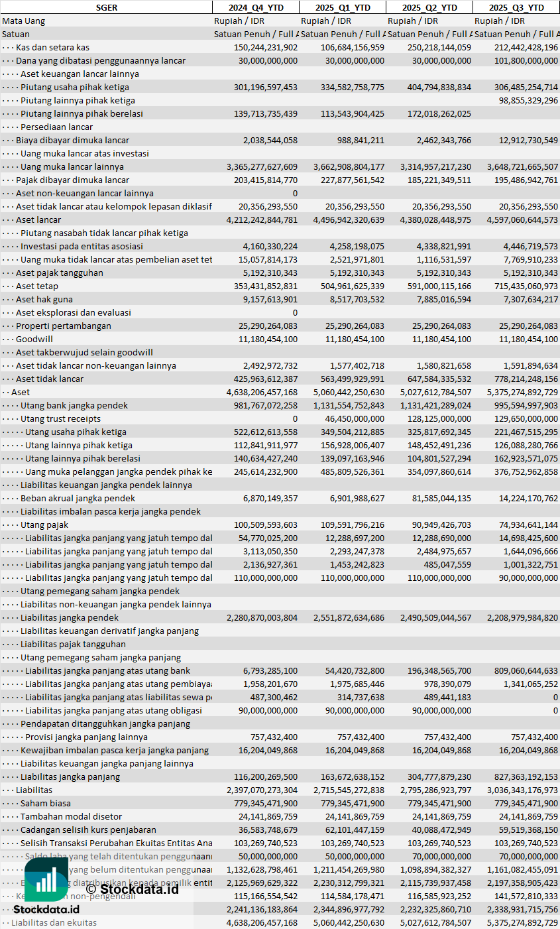
Task: Select the 2025_Q3_YTD column header
Action: pos(516,7)
